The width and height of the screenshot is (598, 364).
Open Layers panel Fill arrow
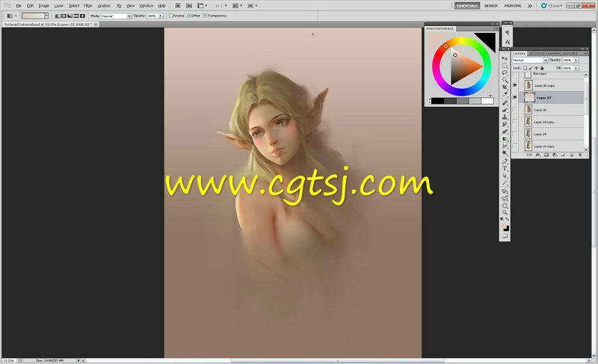[576, 68]
